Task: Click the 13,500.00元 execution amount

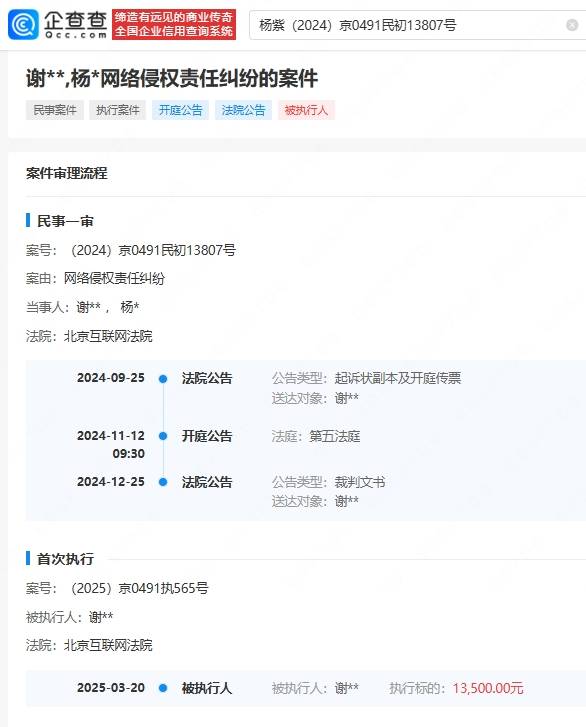Action: (488, 688)
